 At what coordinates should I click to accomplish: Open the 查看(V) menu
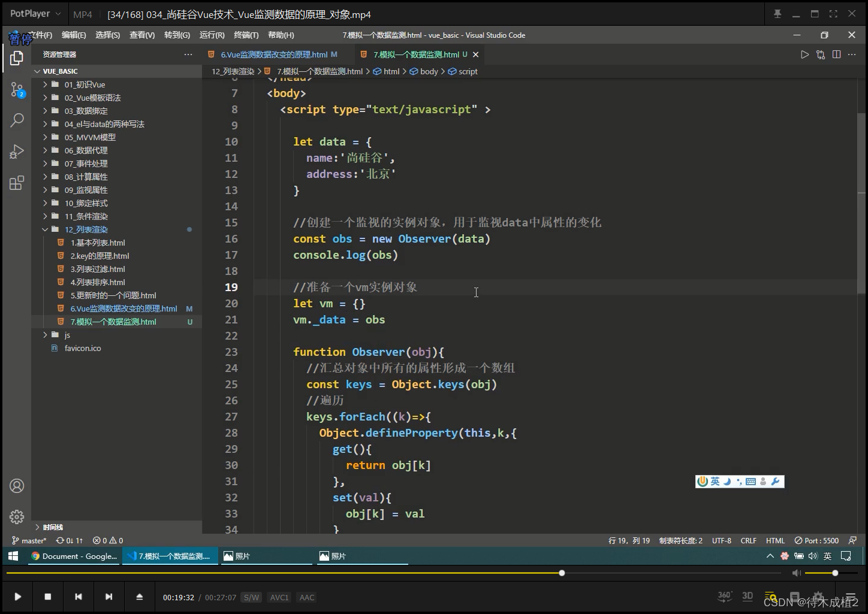pos(142,35)
